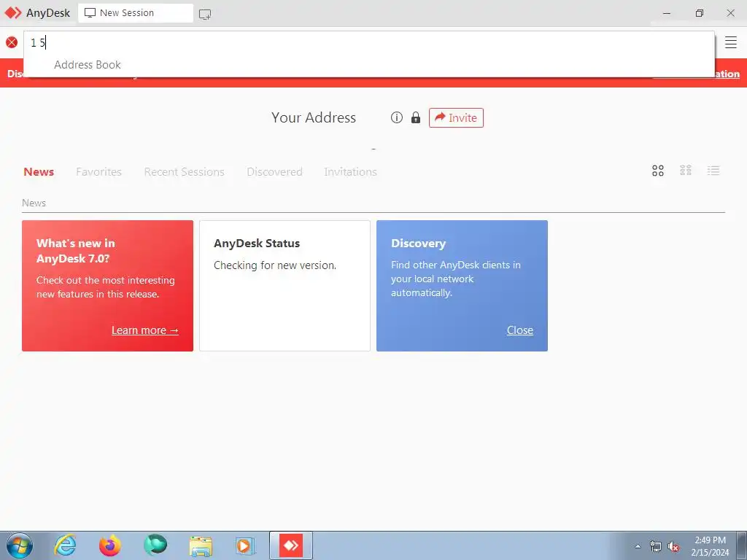Open Windows Explorer folder from taskbar
Screen dimensions: 747x560
tap(201, 546)
